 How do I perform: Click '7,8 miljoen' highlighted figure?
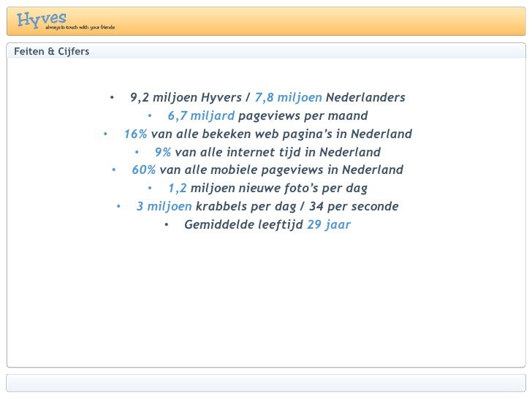click(x=289, y=97)
